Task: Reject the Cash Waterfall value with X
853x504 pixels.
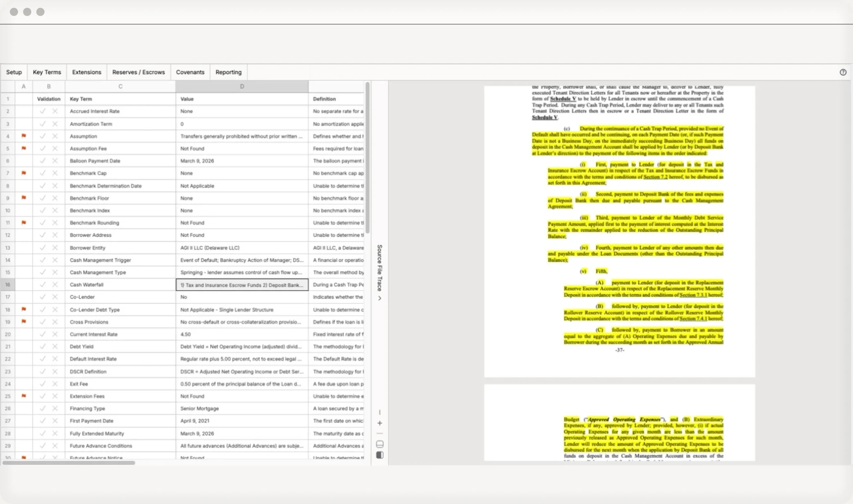Action: pos(55,284)
